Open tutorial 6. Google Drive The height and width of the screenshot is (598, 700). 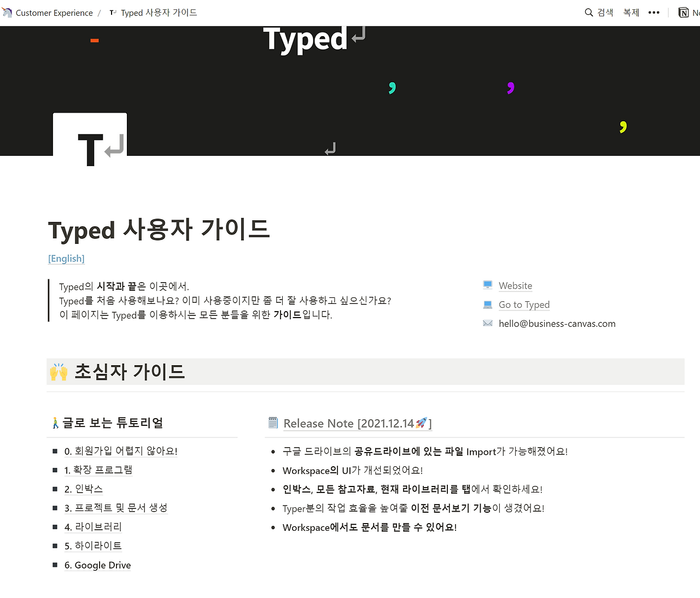click(97, 565)
